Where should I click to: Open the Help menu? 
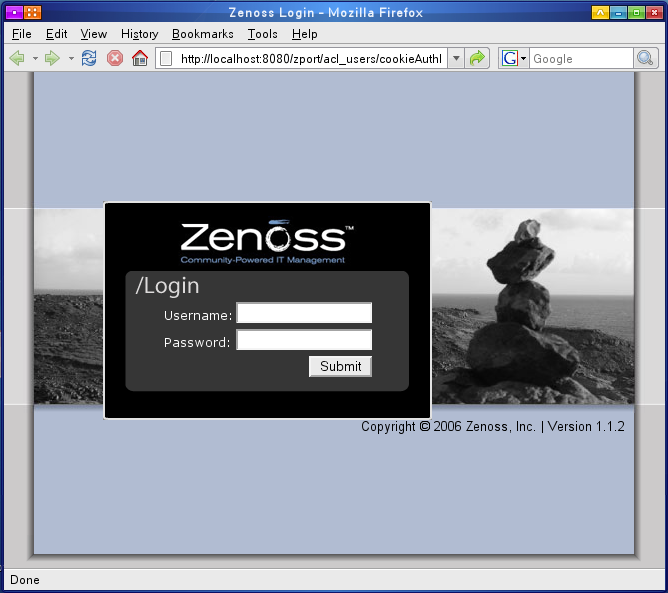(x=304, y=34)
